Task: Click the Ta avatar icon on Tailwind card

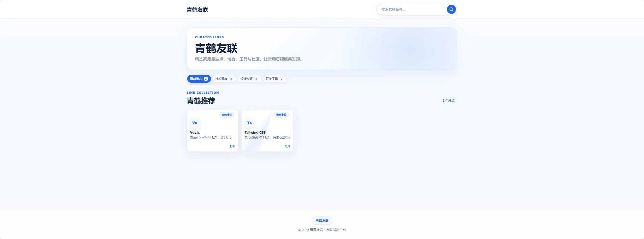Action: point(249,123)
